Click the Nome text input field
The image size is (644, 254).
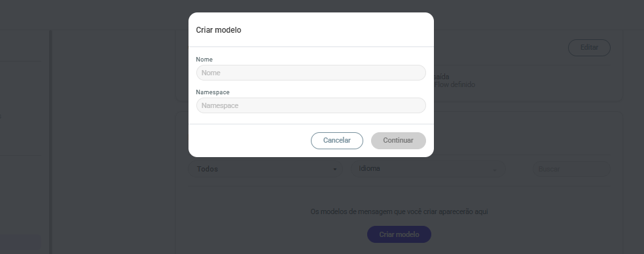pyautogui.click(x=311, y=73)
